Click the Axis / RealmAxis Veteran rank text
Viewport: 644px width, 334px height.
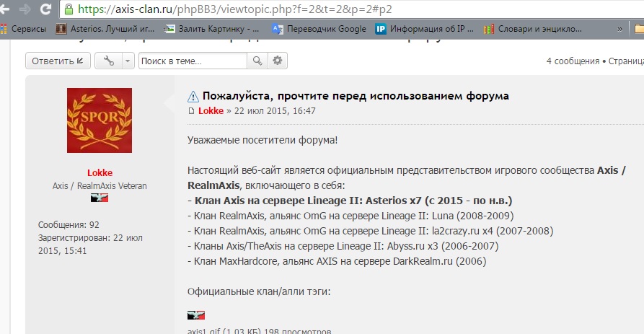[x=100, y=185]
